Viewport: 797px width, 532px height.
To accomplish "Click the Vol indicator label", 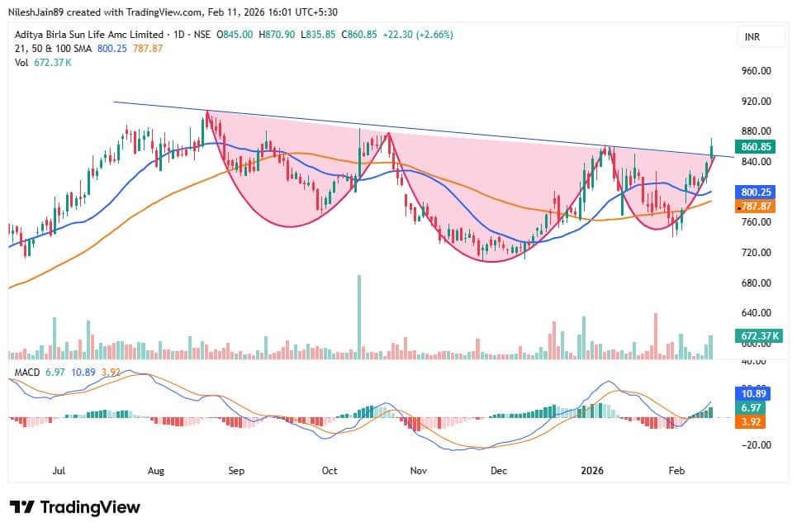I will pyautogui.click(x=21, y=63).
